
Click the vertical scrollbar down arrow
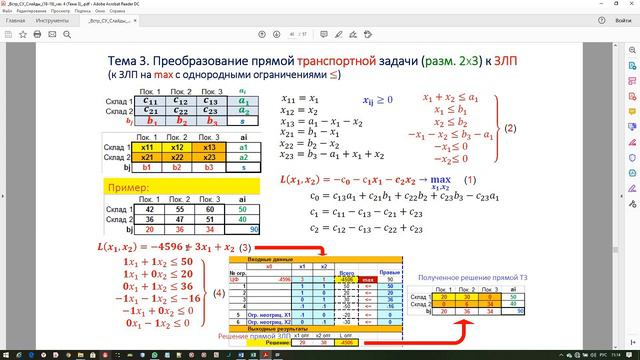pos(616,347)
